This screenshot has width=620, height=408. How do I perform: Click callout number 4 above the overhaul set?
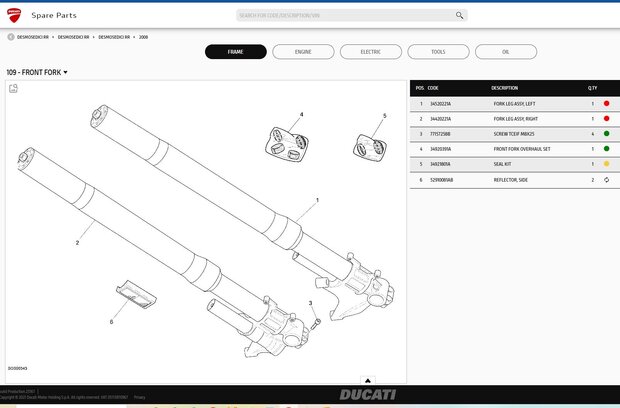pyautogui.click(x=301, y=115)
